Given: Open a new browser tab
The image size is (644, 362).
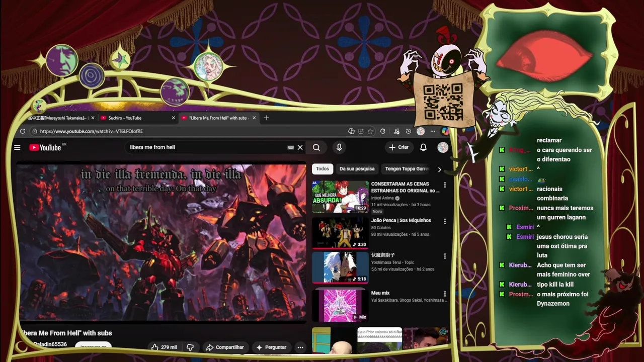Looking at the screenshot, I should (266, 118).
